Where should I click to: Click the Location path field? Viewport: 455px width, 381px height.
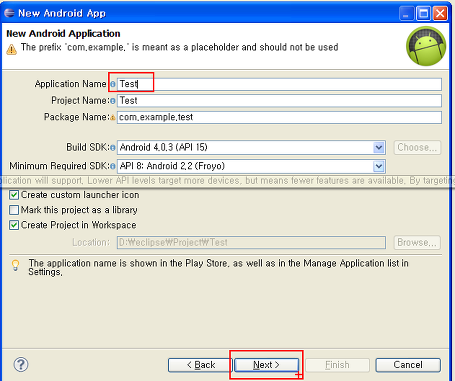tap(251, 242)
